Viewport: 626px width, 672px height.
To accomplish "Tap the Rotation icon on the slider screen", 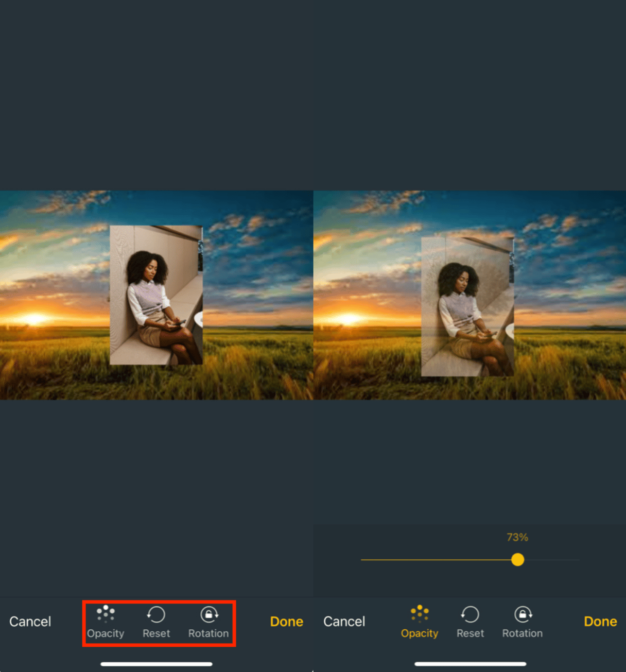I will point(523,614).
